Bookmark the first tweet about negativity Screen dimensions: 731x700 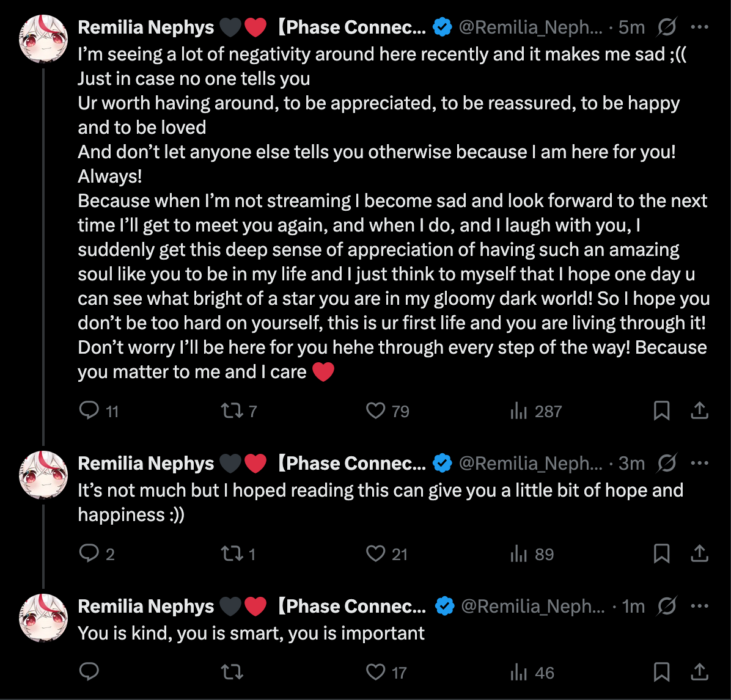pyautogui.click(x=661, y=411)
